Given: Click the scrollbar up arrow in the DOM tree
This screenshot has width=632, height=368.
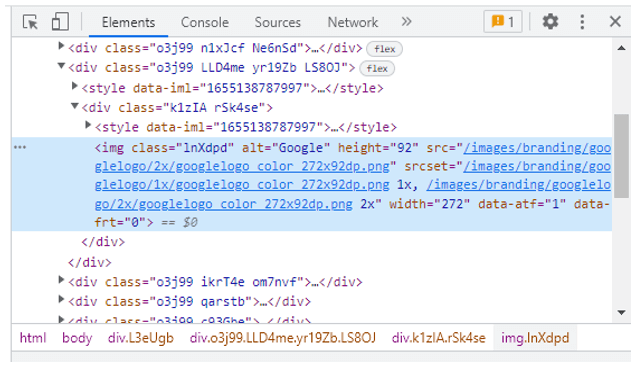Looking at the screenshot, I should pos(621,48).
